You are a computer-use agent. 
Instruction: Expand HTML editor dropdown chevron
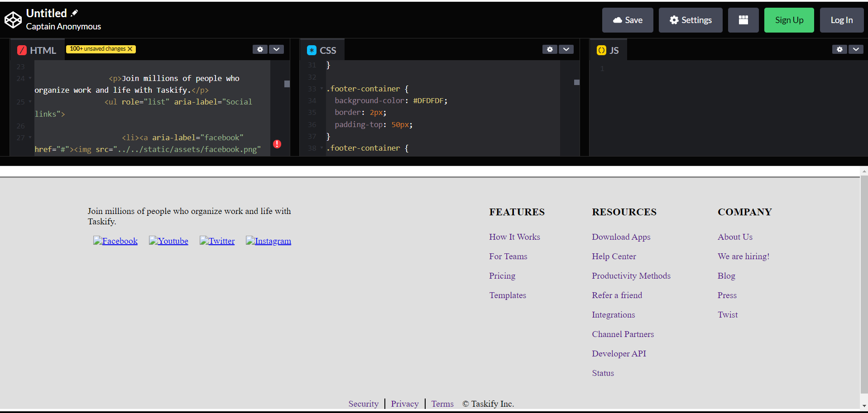pyautogui.click(x=276, y=49)
